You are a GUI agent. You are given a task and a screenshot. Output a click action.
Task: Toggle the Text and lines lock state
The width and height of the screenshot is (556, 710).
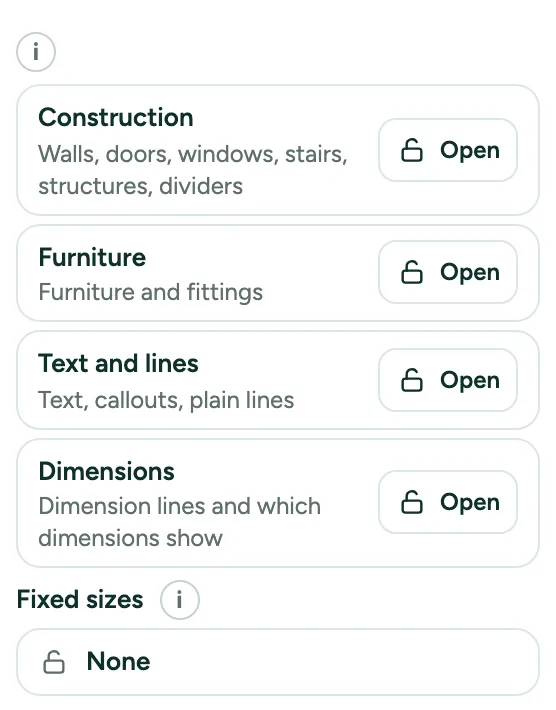coord(448,380)
